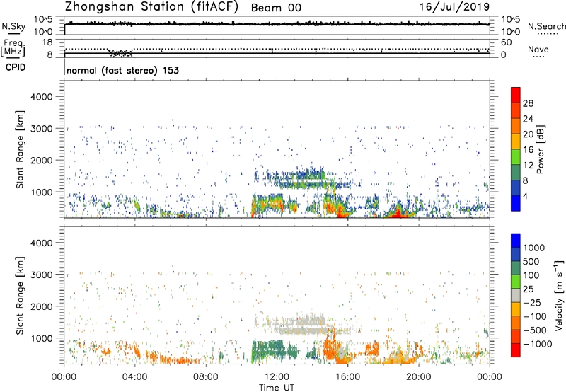This screenshot has height=392, width=566.
Task: Click the 'Beam 00' label
Action: 276,8
